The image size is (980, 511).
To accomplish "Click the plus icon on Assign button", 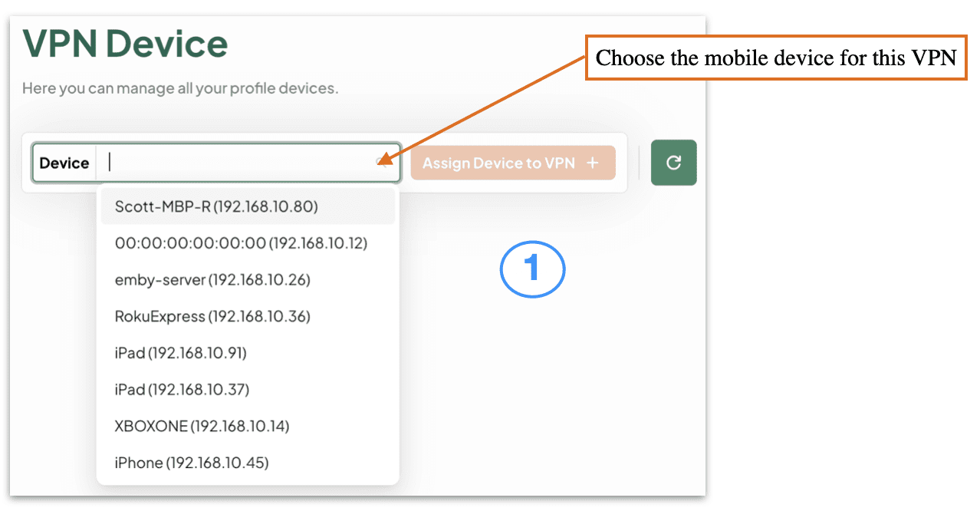I will [x=592, y=163].
